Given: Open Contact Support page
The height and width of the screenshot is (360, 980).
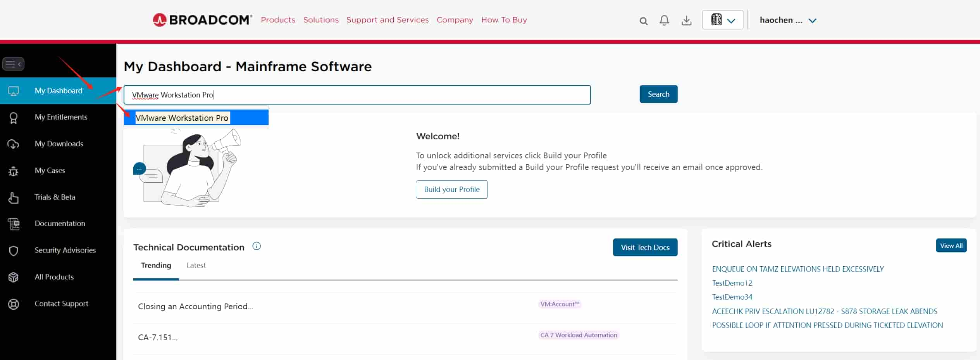Looking at the screenshot, I should click(61, 303).
